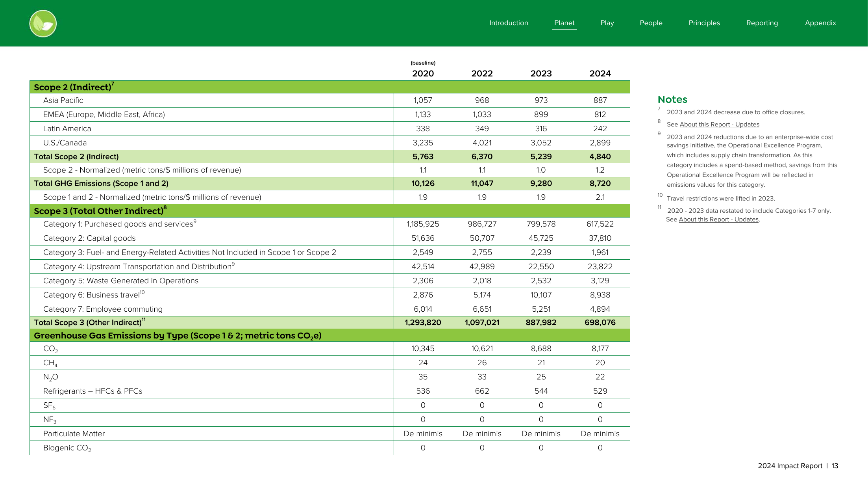Click the CO2 2020 value 10,345
Viewport: 868px width, 489px height.
tap(423, 349)
